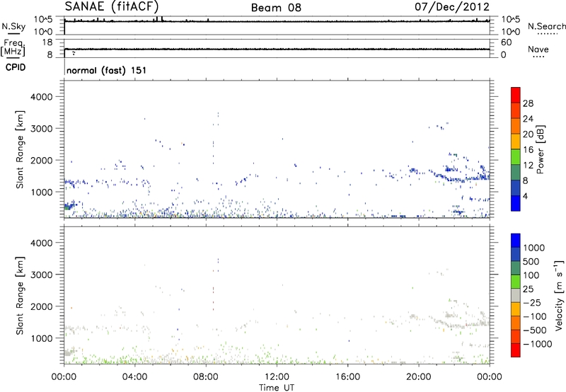The height and width of the screenshot is (392, 566).
Task: Click the Slant Range label of velocity panel
Action: [20, 296]
